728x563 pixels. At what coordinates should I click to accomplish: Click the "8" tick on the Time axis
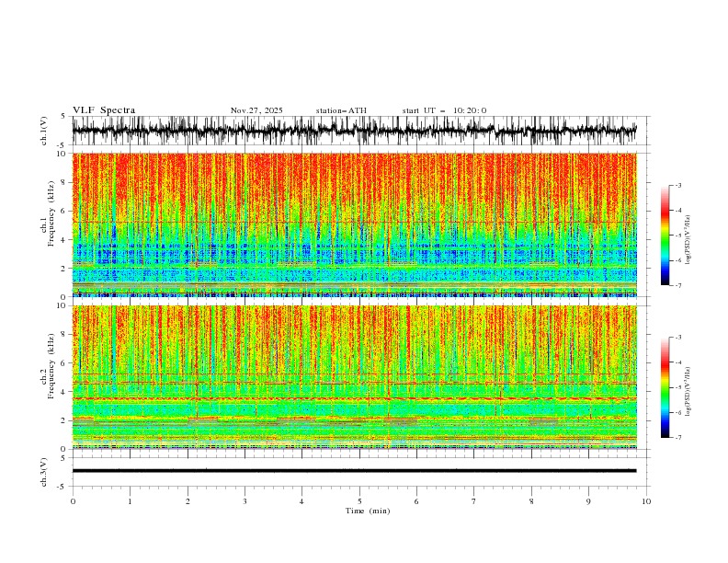click(x=531, y=501)
